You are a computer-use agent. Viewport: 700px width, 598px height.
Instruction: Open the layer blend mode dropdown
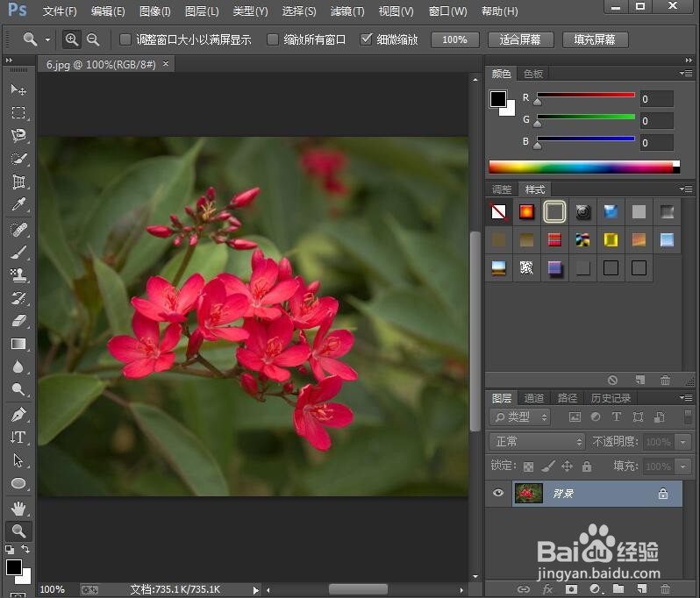click(537, 442)
